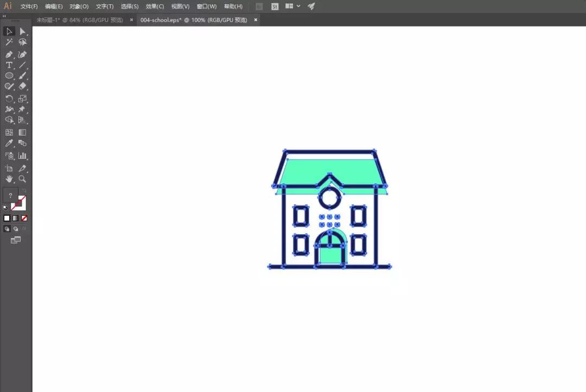Click the Ai application logo
Screen dimensions: 586x392
point(8,6)
